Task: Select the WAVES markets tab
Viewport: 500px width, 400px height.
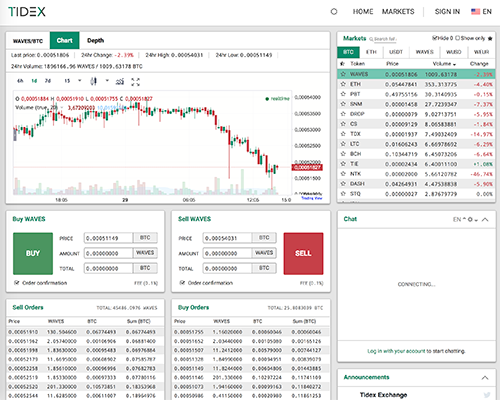Action: pyautogui.click(x=424, y=52)
